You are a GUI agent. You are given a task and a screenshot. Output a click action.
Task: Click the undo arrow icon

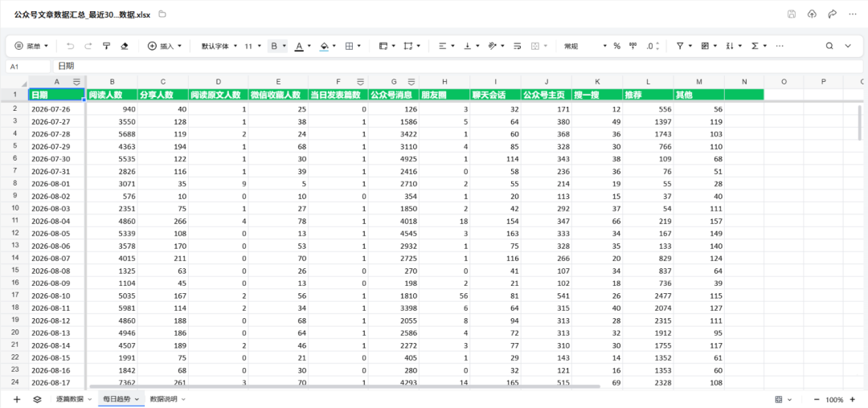tap(70, 47)
